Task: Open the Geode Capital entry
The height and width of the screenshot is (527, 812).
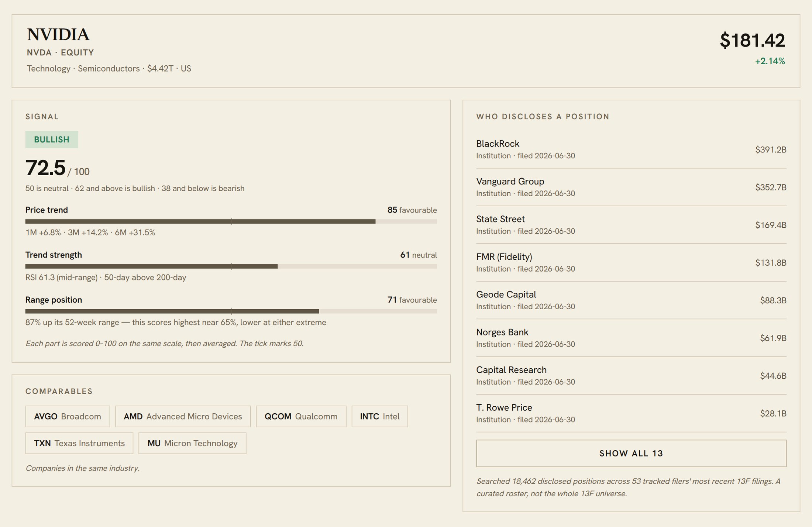Action: pyautogui.click(x=631, y=300)
